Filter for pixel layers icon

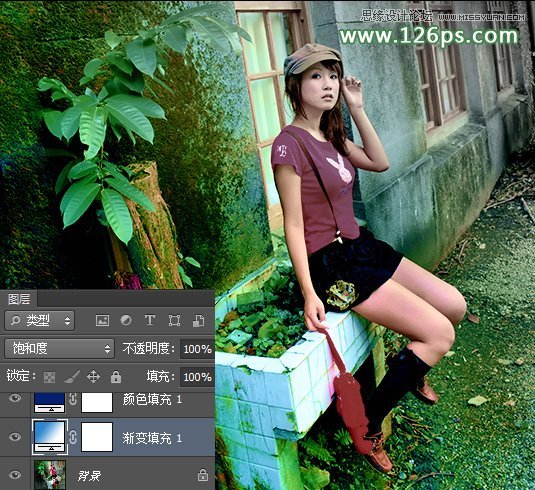pyautogui.click(x=102, y=320)
